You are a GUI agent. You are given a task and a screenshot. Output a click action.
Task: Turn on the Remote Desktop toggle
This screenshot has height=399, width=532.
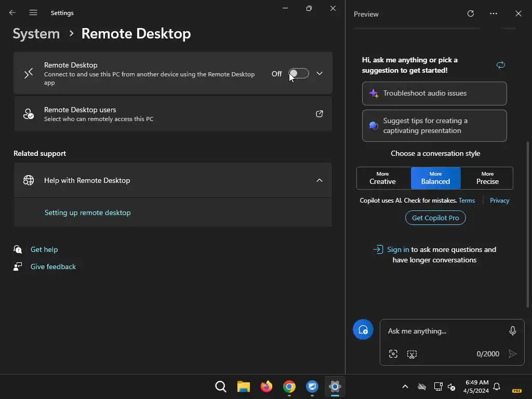coord(299,73)
